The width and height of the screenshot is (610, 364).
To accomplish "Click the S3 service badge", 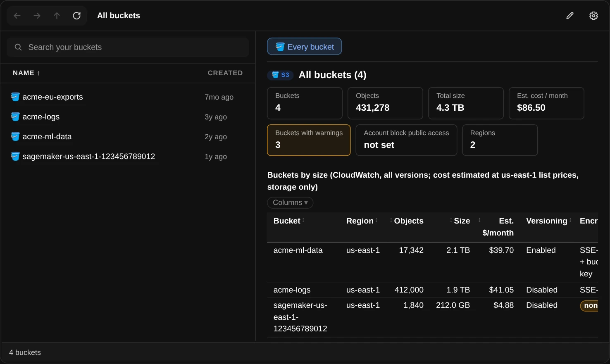I will tap(280, 75).
